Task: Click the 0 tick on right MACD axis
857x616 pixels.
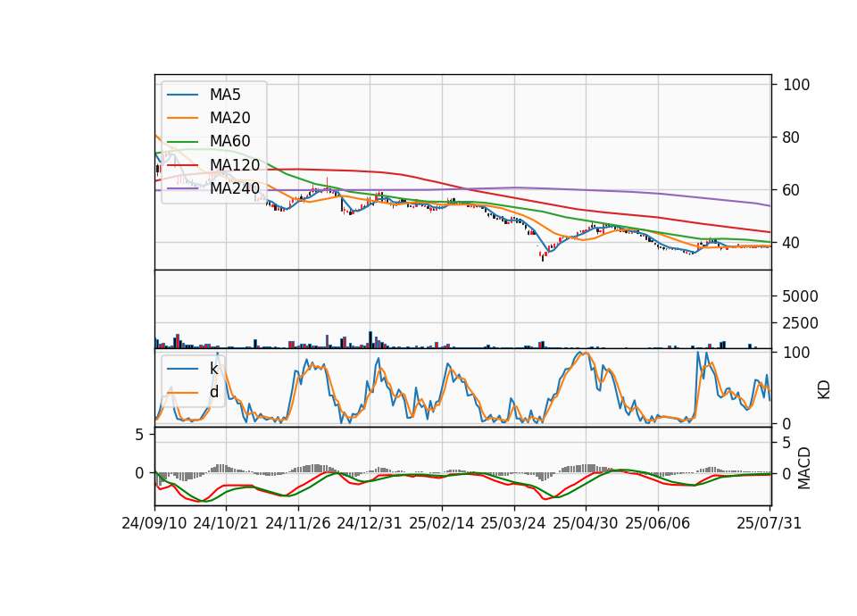Action: click(x=787, y=474)
